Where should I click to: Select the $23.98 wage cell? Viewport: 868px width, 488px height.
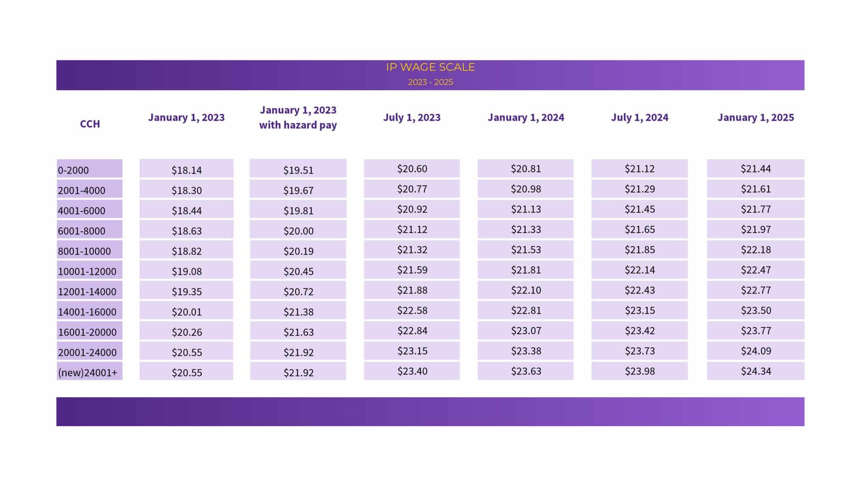[640, 371]
